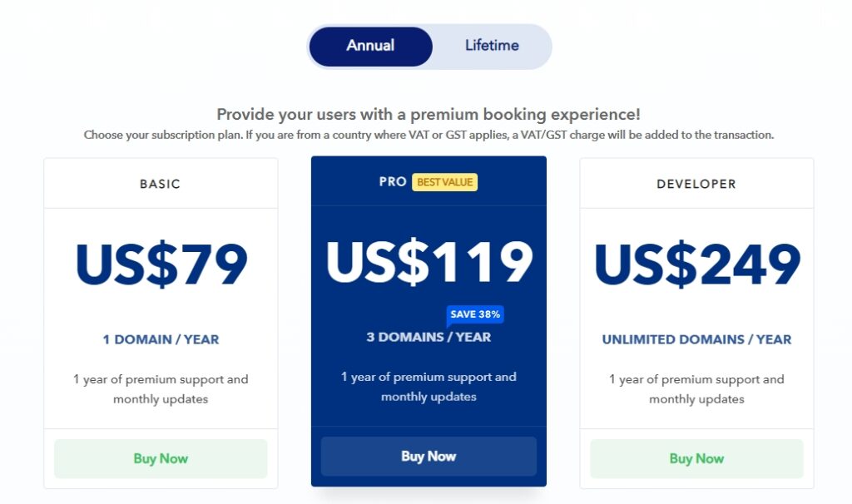
Task: Select the Developer plan header
Action: point(696,184)
